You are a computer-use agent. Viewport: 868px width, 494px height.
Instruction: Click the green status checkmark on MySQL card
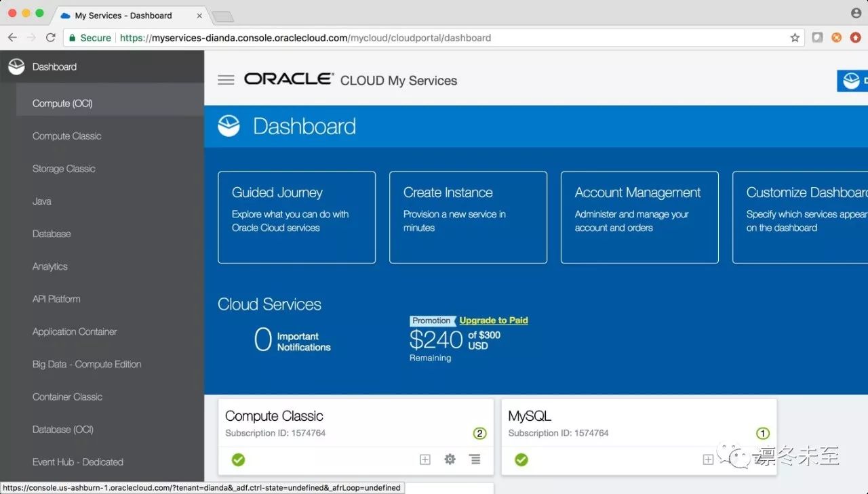click(521, 460)
